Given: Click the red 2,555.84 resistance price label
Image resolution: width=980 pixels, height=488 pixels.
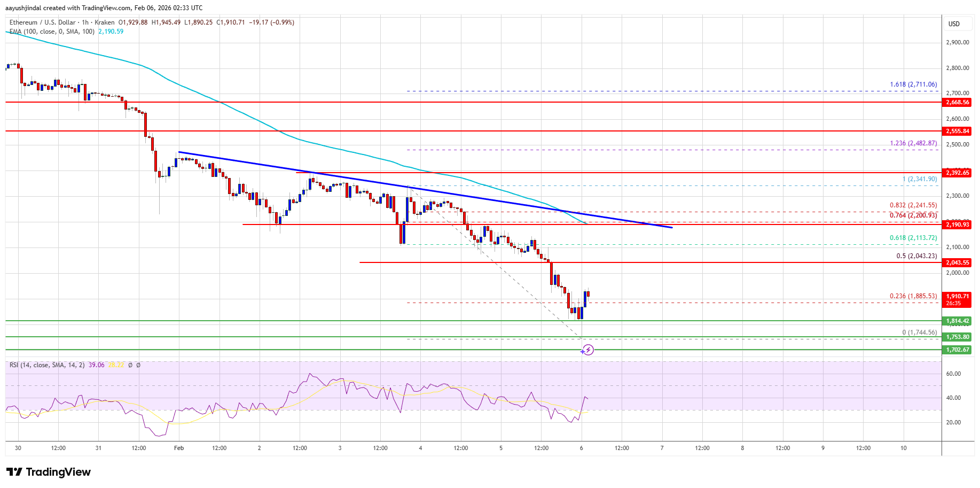Looking at the screenshot, I should click(958, 131).
